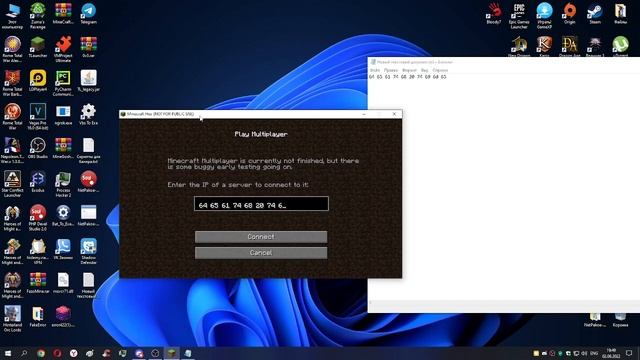
Task: Open the Справка menu in Notepad
Action: point(440,70)
